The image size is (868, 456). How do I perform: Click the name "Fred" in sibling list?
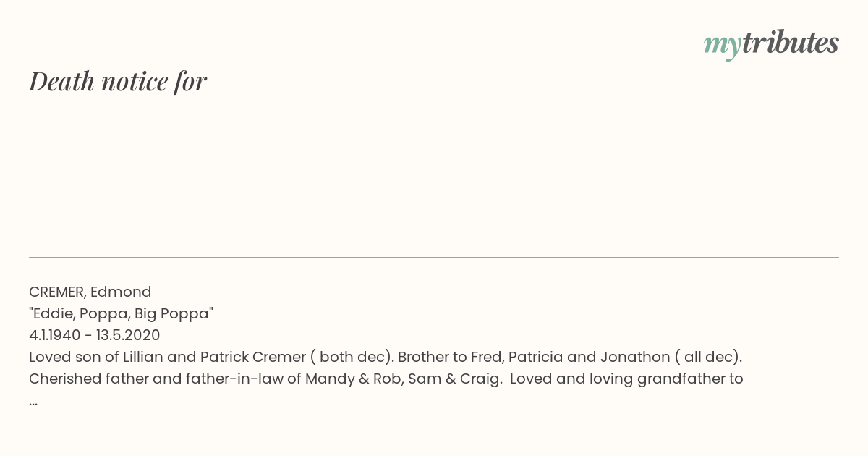[x=486, y=357]
